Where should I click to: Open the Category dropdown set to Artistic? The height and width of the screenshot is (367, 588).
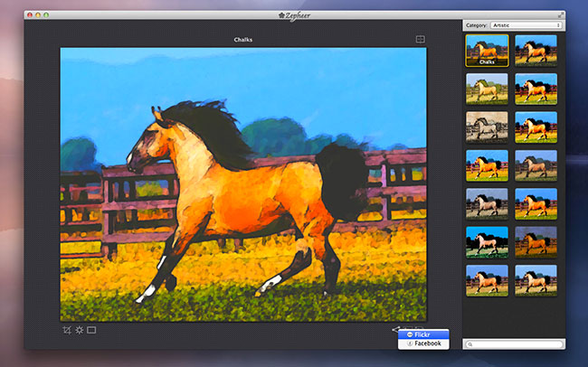[x=526, y=25]
